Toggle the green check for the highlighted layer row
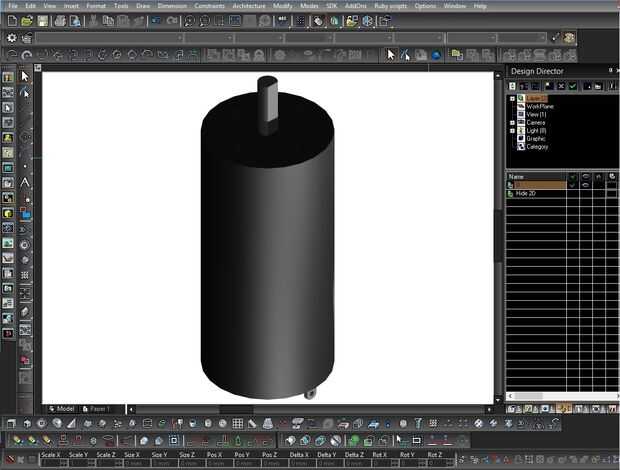This screenshot has width=620, height=470. point(572,185)
